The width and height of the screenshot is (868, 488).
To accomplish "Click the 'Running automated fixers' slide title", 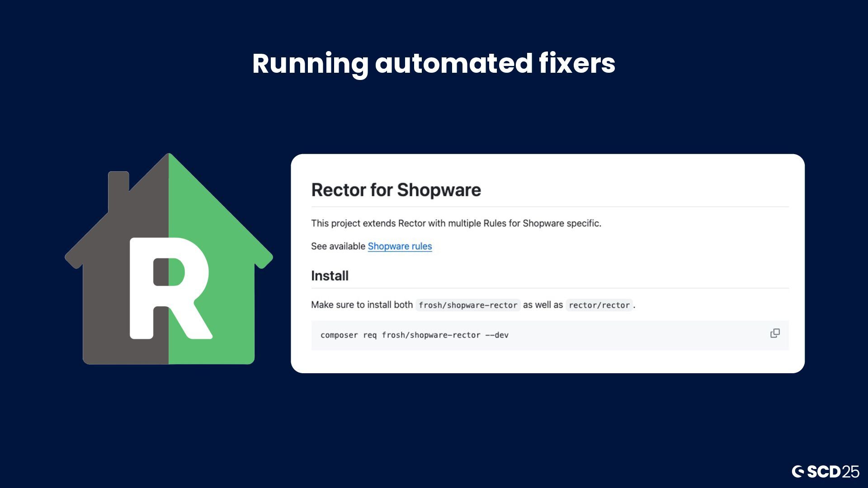I will pyautogui.click(x=434, y=63).
